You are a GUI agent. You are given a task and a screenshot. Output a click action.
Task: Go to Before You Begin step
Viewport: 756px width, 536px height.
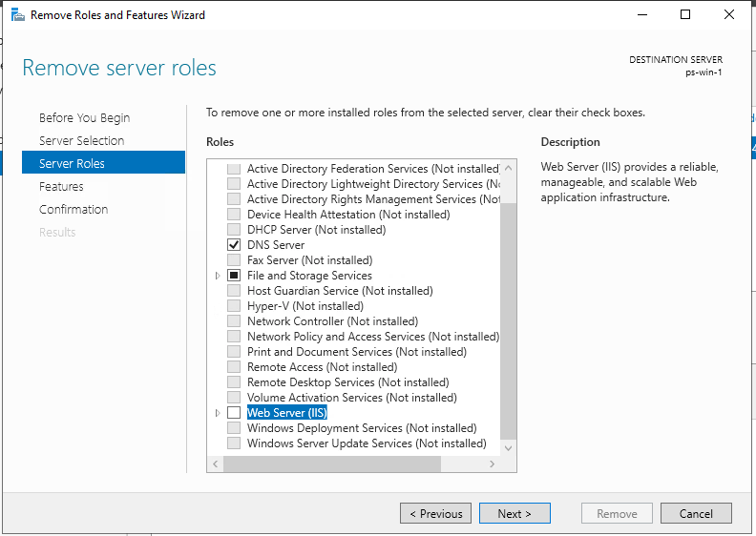pos(84,118)
